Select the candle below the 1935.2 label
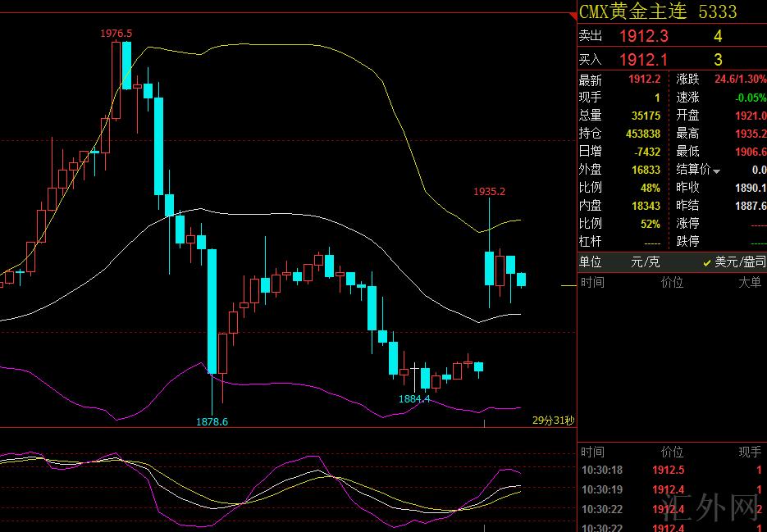Screen dimensions: 767x532 (489, 268)
